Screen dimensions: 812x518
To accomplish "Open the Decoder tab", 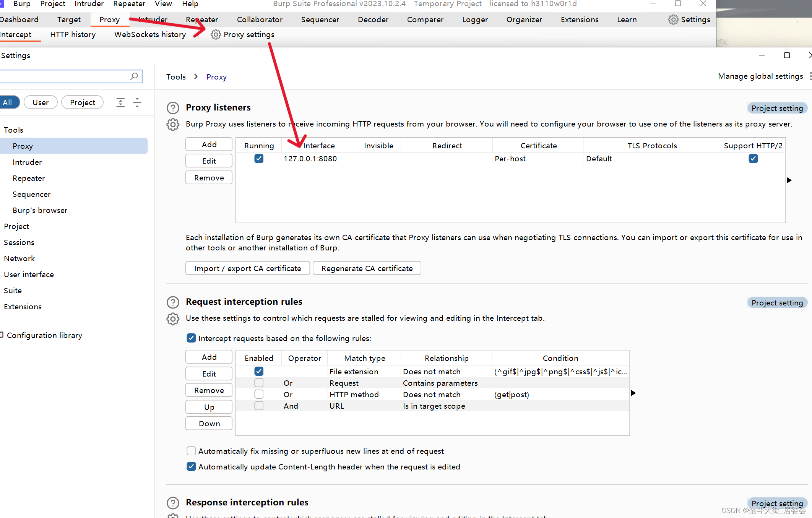I will (x=373, y=19).
